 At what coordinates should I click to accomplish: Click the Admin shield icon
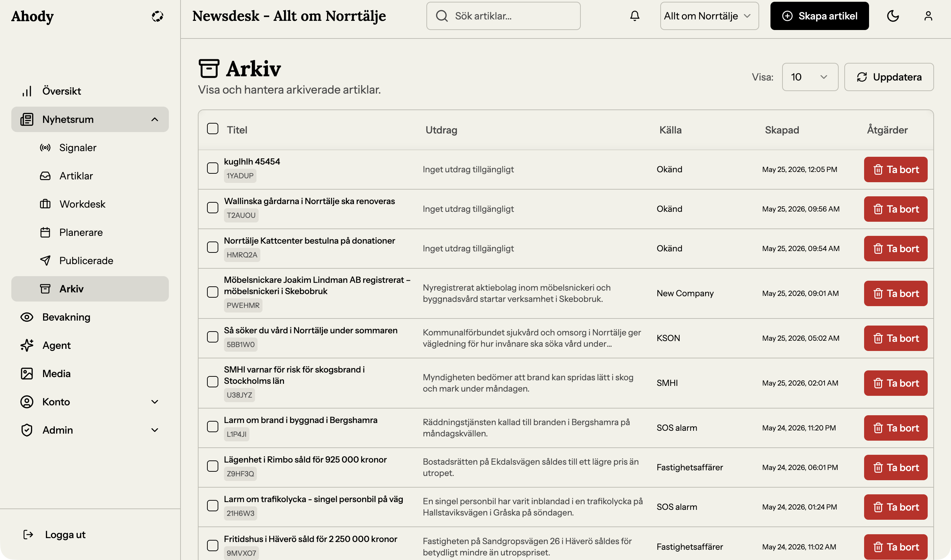click(x=27, y=430)
